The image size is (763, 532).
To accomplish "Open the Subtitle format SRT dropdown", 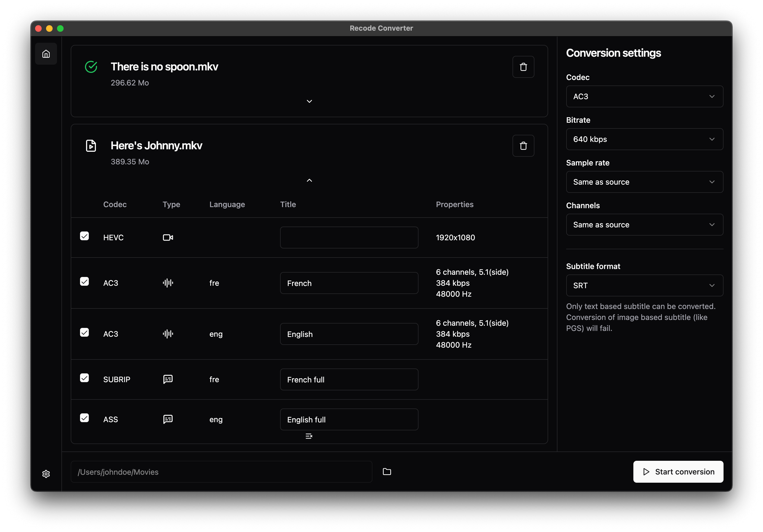I will [x=644, y=286].
